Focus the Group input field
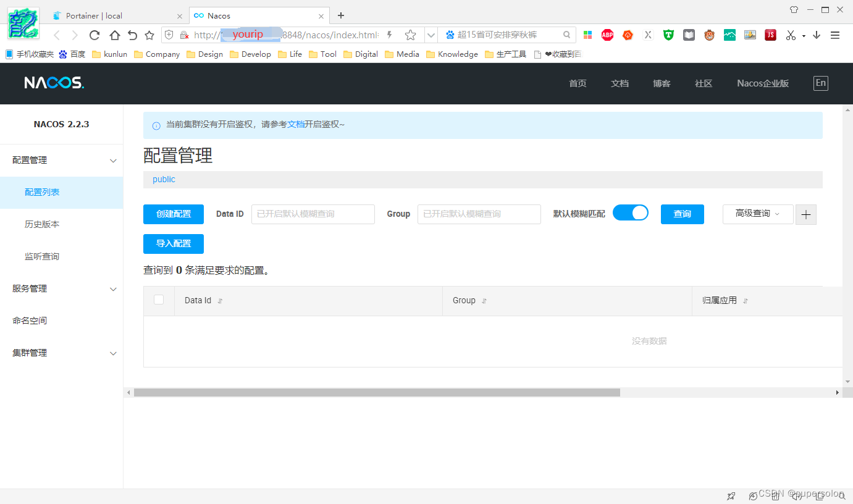The height and width of the screenshot is (504, 853). [479, 214]
